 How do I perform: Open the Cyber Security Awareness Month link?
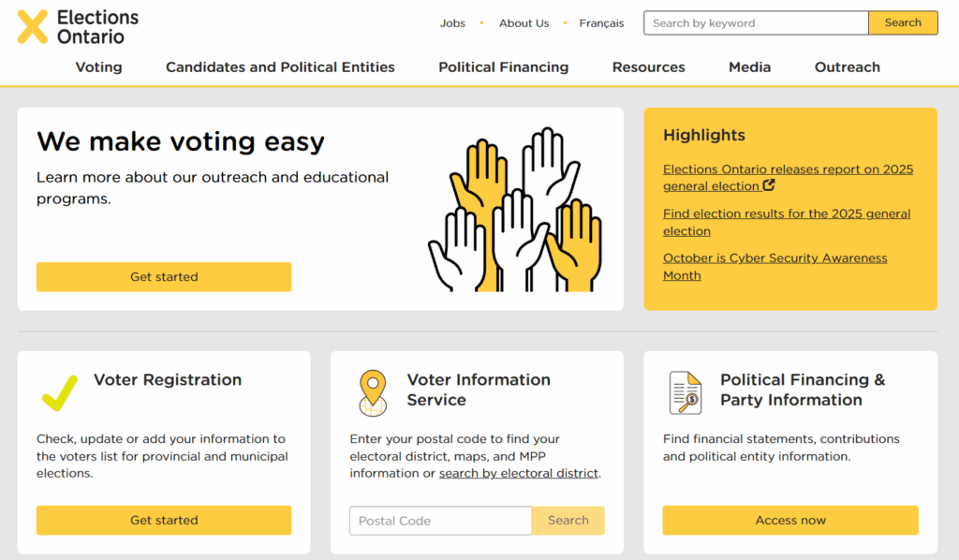(x=775, y=267)
